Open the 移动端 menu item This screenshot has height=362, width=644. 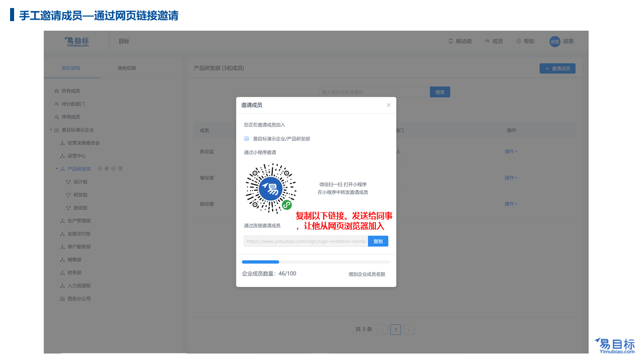point(460,41)
